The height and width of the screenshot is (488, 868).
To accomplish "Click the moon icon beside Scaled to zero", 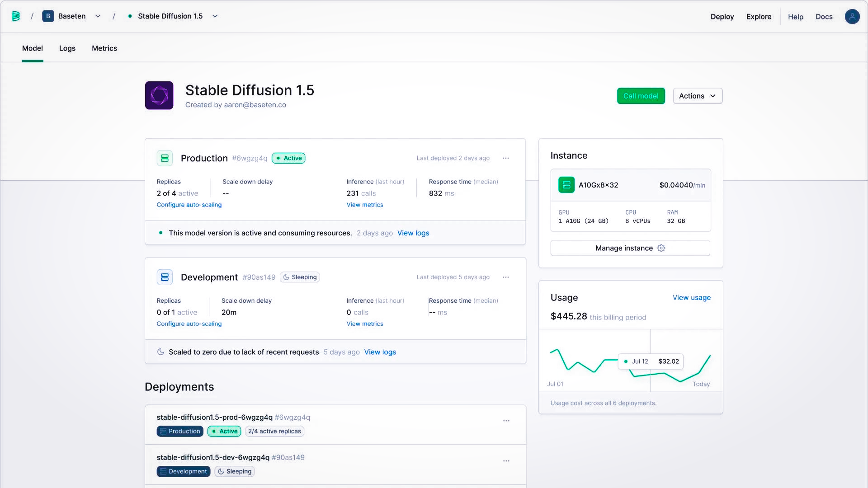I will tap(160, 352).
